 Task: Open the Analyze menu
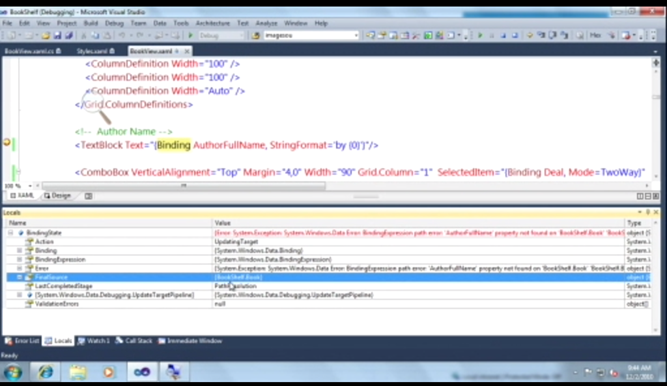266,23
